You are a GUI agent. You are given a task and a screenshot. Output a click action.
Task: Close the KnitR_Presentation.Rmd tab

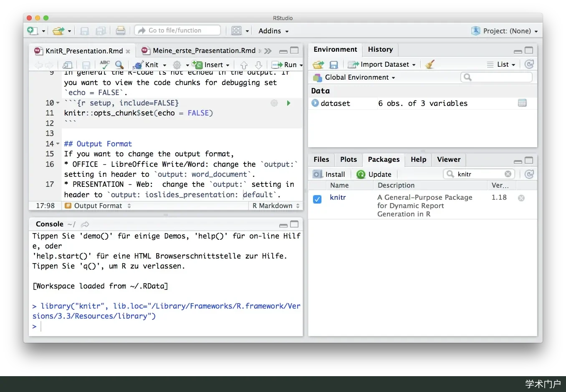point(128,51)
